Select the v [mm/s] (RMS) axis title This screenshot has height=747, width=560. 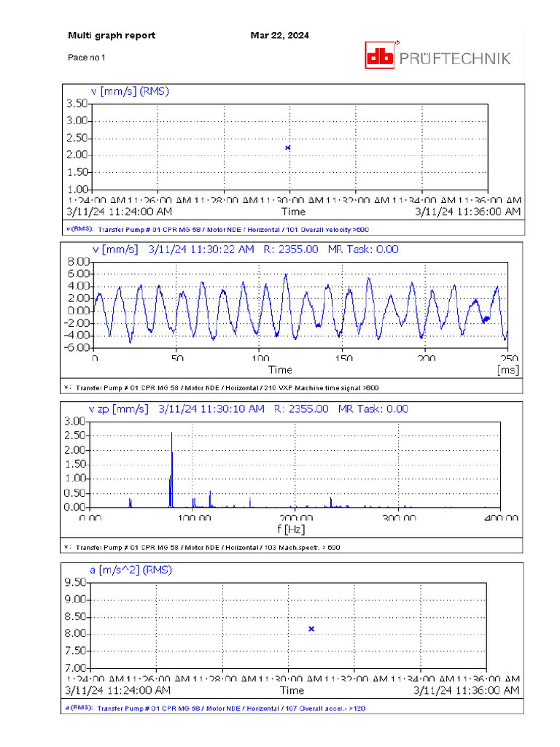tap(130, 91)
